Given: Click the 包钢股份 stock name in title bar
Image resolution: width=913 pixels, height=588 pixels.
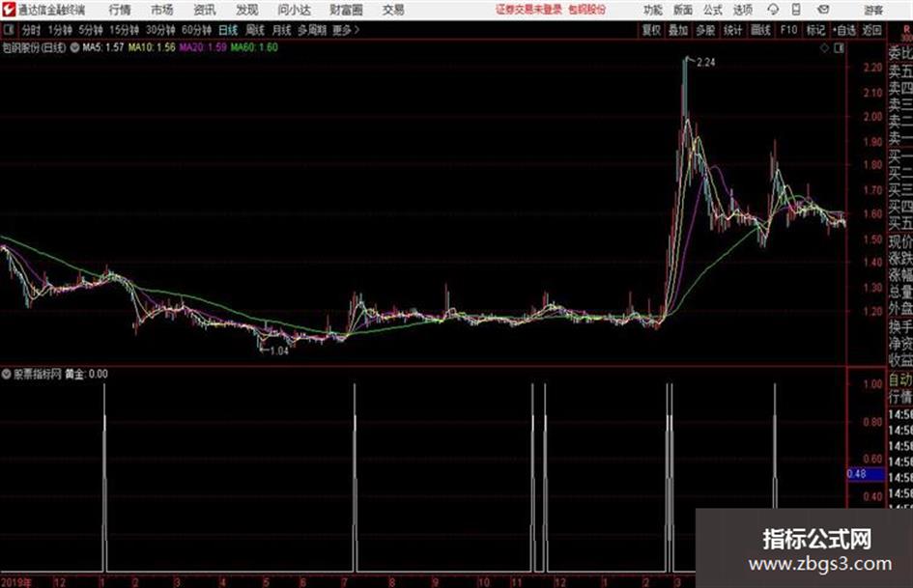Looking at the screenshot, I should tap(587, 10).
